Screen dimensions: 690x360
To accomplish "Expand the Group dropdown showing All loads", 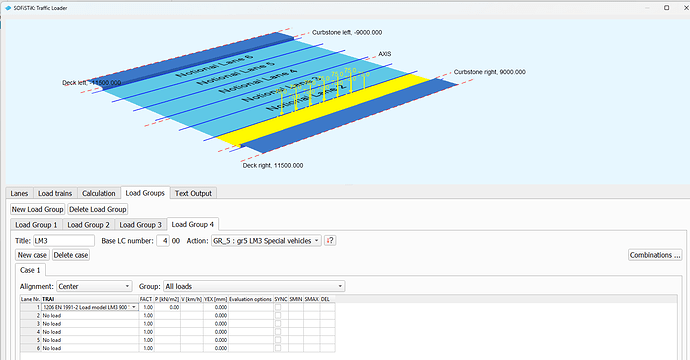I will 254,287.
